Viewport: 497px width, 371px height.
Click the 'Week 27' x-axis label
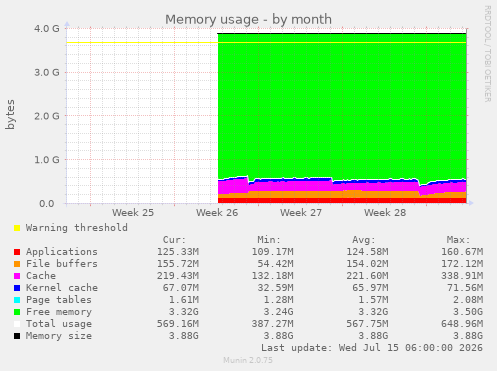click(x=301, y=213)
